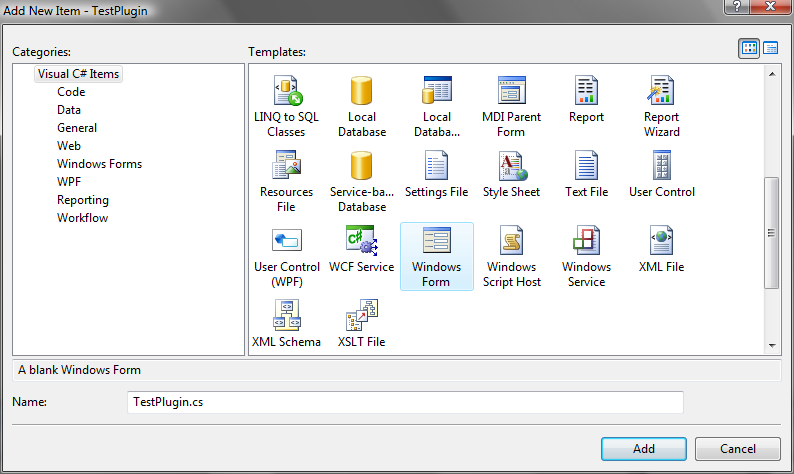Select the MDI Parent Form template
This screenshot has height=474, width=794.
click(511, 107)
